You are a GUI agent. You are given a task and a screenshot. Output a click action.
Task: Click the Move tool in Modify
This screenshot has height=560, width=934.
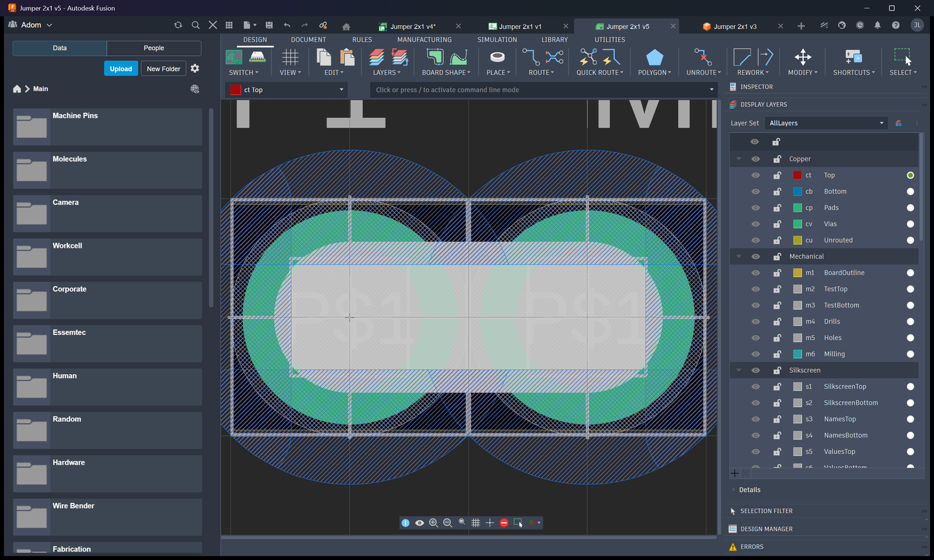click(x=802, y=58)
